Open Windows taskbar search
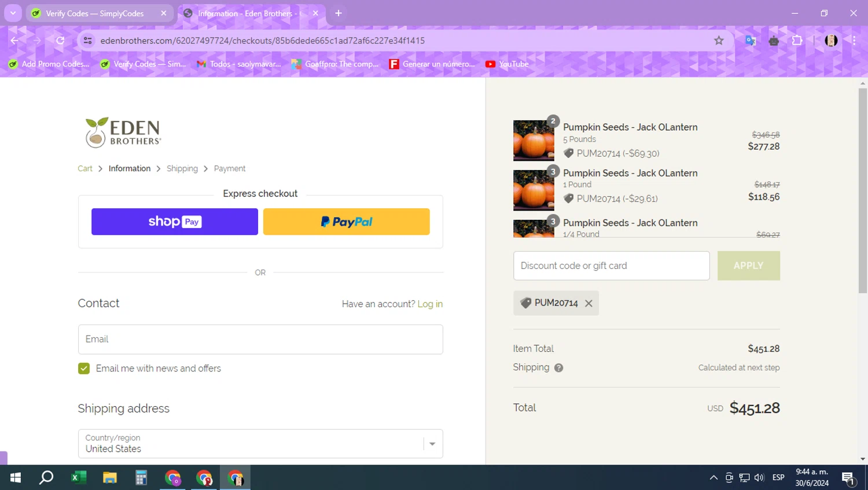868x490 pixels. (46, 477)
